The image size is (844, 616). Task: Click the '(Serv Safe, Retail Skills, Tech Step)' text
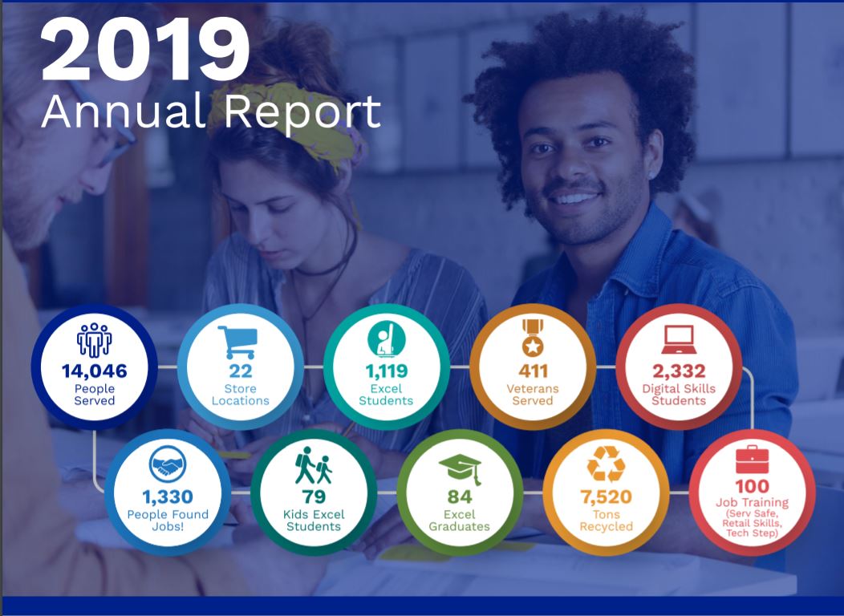pyautogui.click(x=752, y=524)
